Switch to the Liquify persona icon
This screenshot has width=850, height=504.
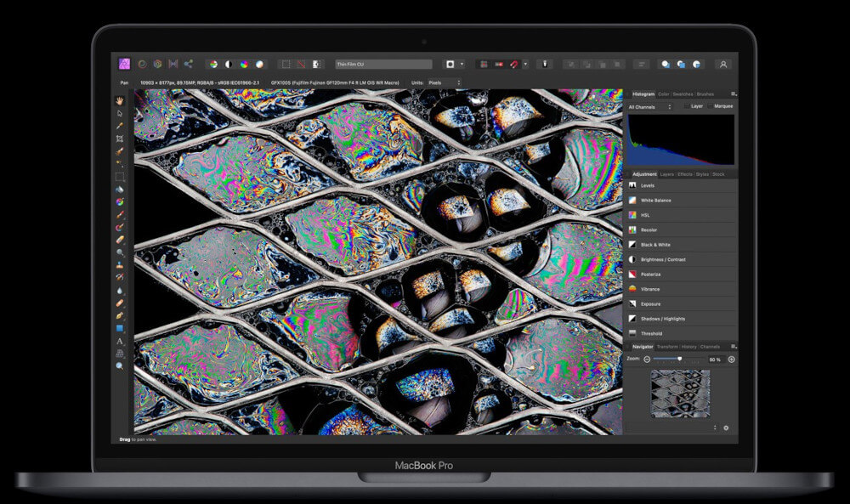142,64
